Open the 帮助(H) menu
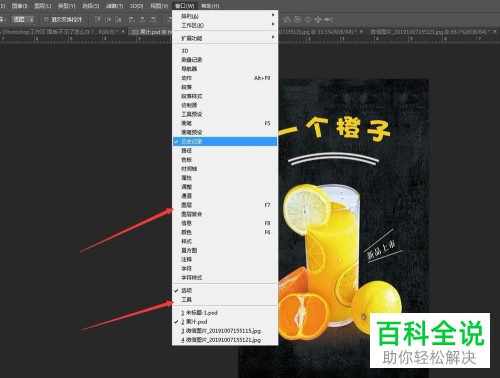Screen dimensions: 500x378 210,6
